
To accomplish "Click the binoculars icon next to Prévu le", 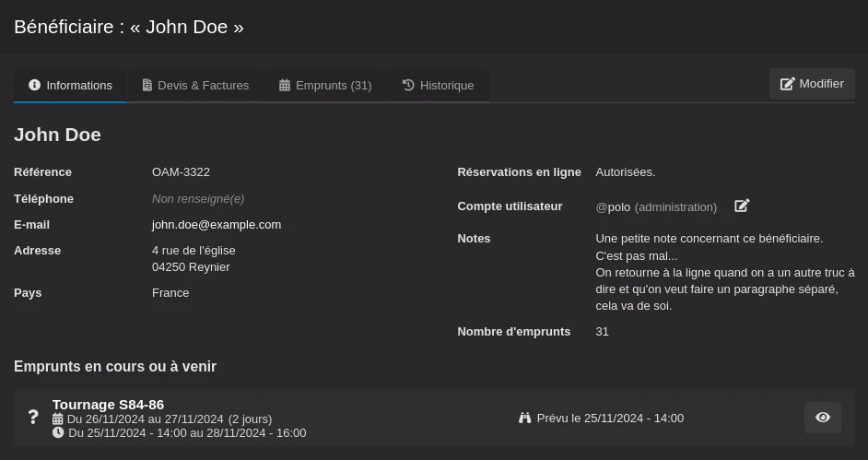I will click(525, 419).
